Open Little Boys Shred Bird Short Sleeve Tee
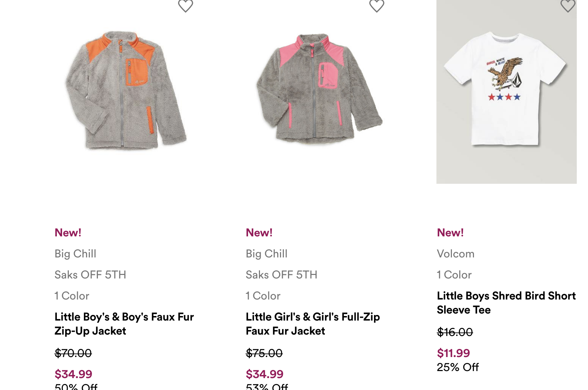The height and width of the screenshot is (390, 588). pyautogui.click(x=506, y=303)
